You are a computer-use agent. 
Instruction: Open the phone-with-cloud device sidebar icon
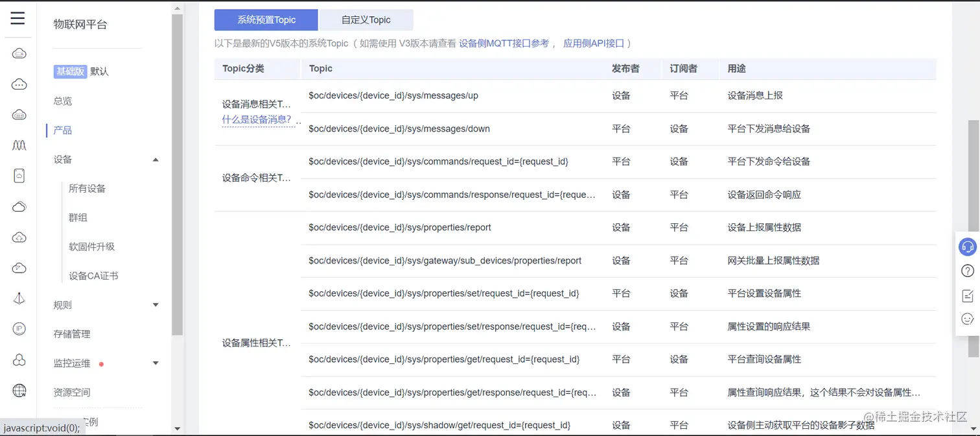click(x=19, y=176)
